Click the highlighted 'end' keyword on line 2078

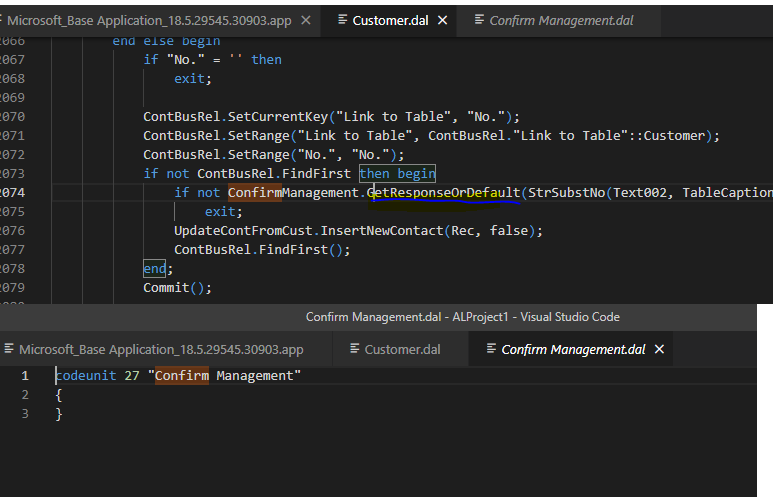point(154,269)
